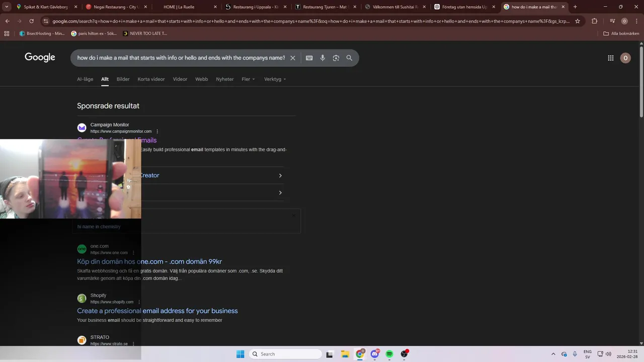Open volume control in system tray
This screenshot has width=644, height=362.
click(x=608, y=354)
